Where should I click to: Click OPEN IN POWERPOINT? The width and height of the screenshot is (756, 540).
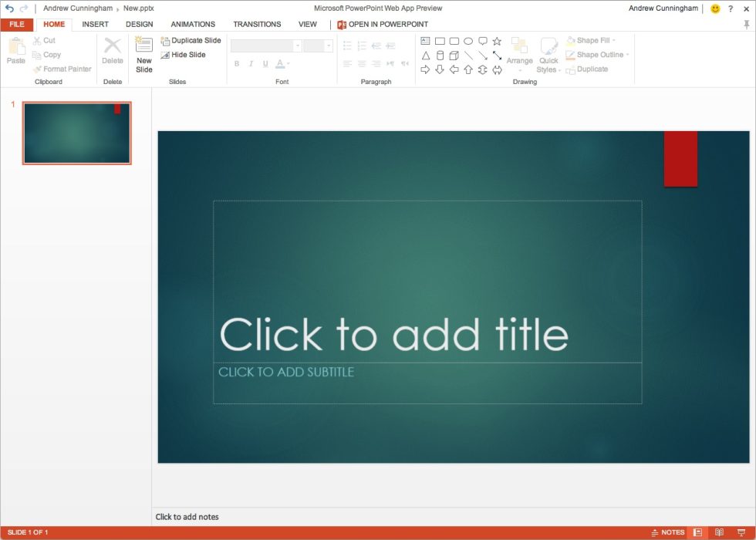pos(382,24)
